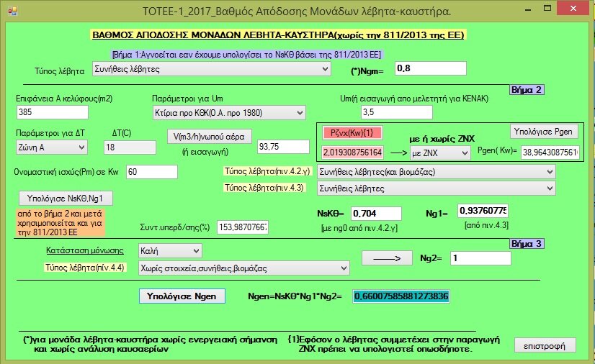595x364 pixels.
Task: Click the επιστροφή return button
Action: pos(545,345)
